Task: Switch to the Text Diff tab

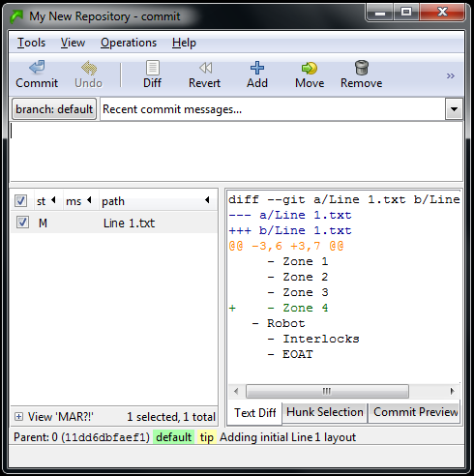Action: coord(254,413)
